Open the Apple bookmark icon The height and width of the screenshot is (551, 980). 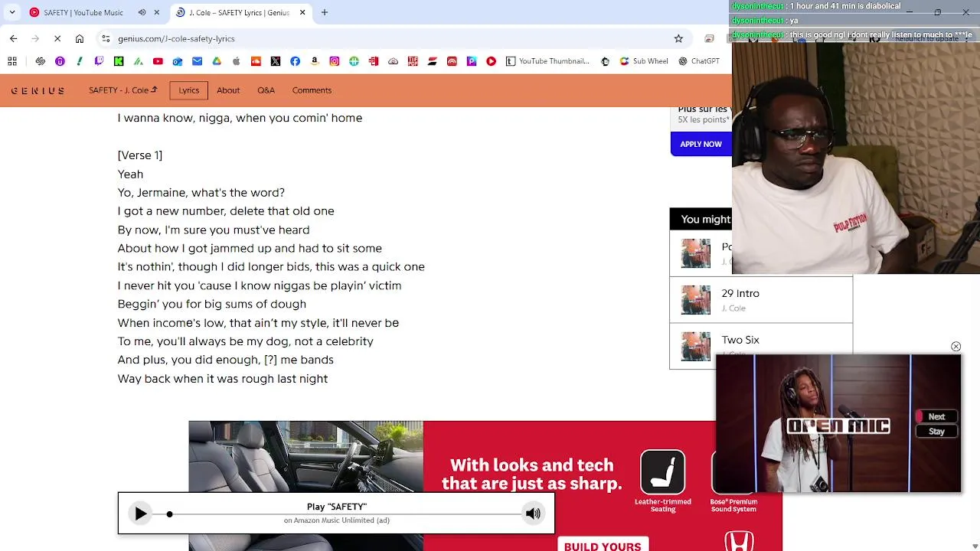tap(236, 61)
